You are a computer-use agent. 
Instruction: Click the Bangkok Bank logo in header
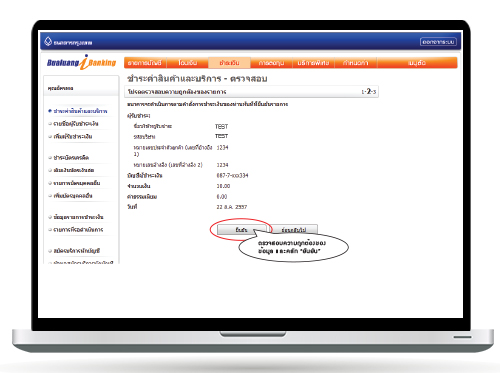(68, 42)
